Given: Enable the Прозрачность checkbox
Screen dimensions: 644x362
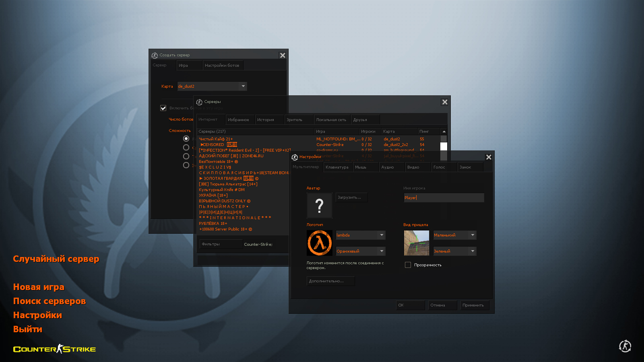Looking at the screenshot, I should pos(408,265).
